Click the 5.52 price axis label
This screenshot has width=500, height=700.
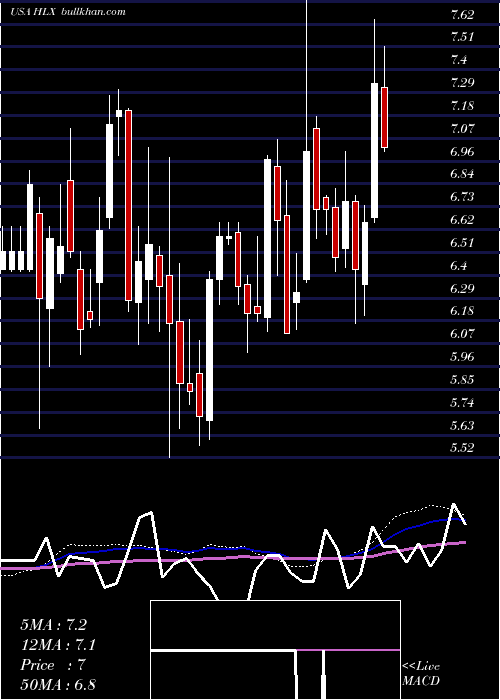coord(462,447)
